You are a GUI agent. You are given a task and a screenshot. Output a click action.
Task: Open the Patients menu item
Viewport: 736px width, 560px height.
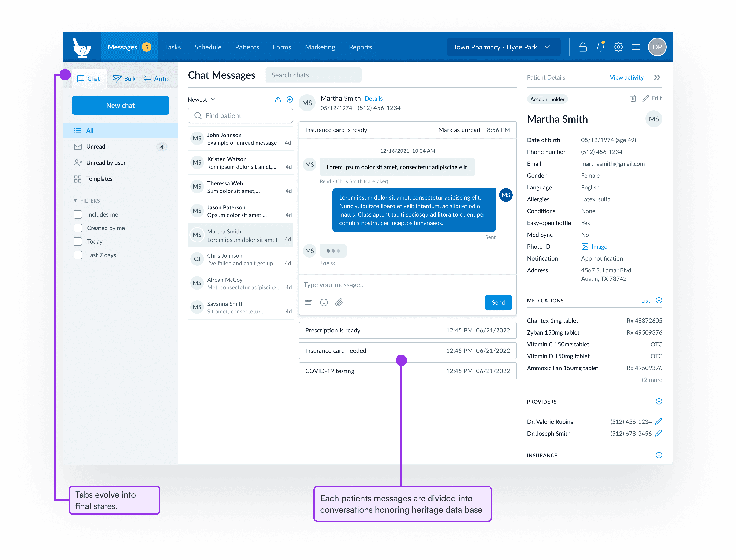[x=247, y=47]
